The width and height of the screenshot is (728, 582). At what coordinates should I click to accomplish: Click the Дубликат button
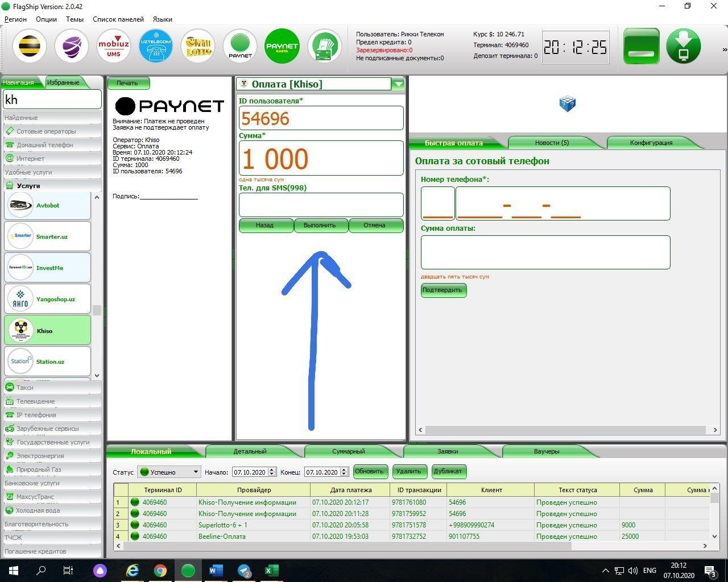448,471
